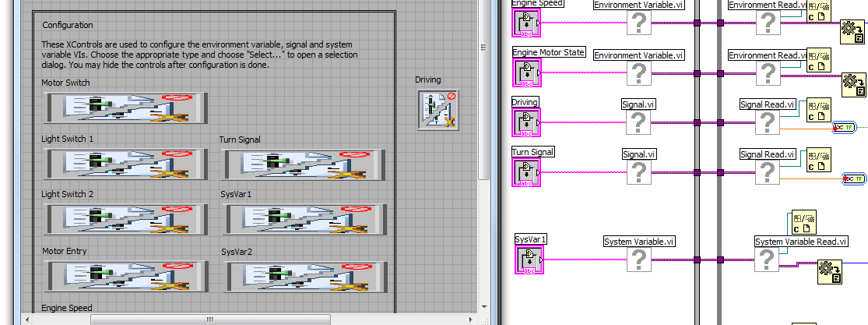The height and width of the screenshot is (325, 868).
Task: Click string constant beside Engine Motor State Environment Read.vi
Action: click(x=818, y=61)
